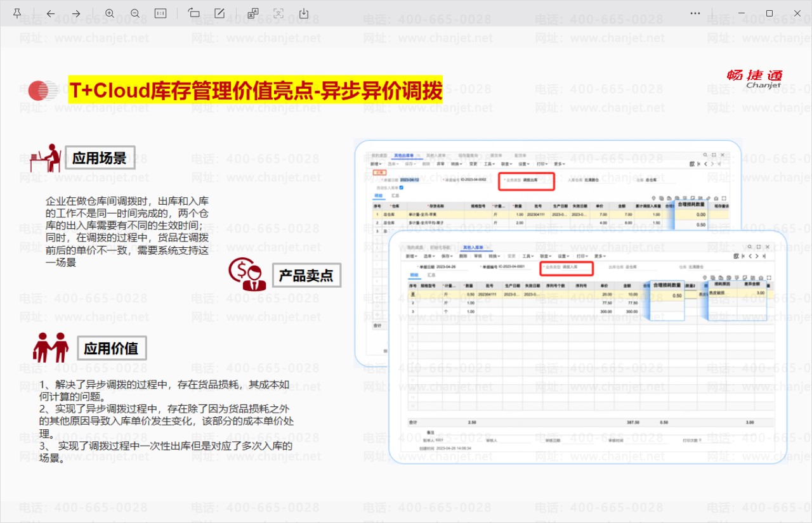The width and height of the screenshot is (812, 523).
Task: Click 弃审 in the 其他出库单 toolbar
Action: tap(440, 164)
